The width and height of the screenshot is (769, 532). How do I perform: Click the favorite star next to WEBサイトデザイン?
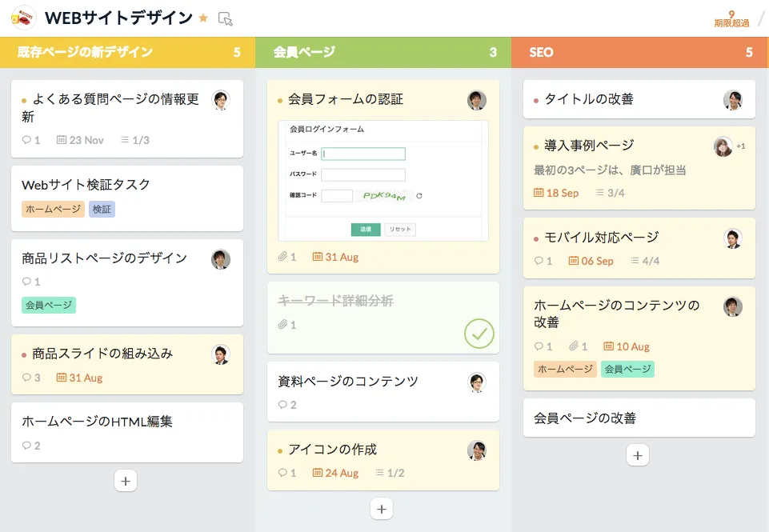click(x=203, y=18)
